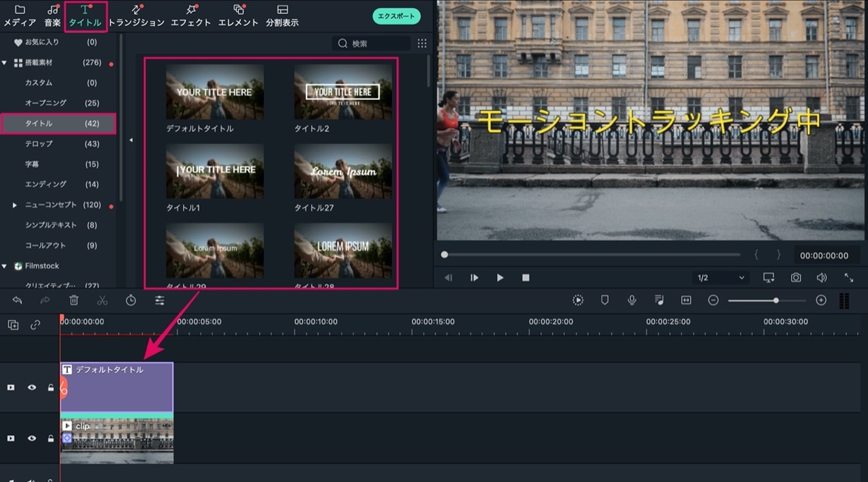868x482 pixels.
Task: Click the timeline zoom slider
Action: (767, 300)
